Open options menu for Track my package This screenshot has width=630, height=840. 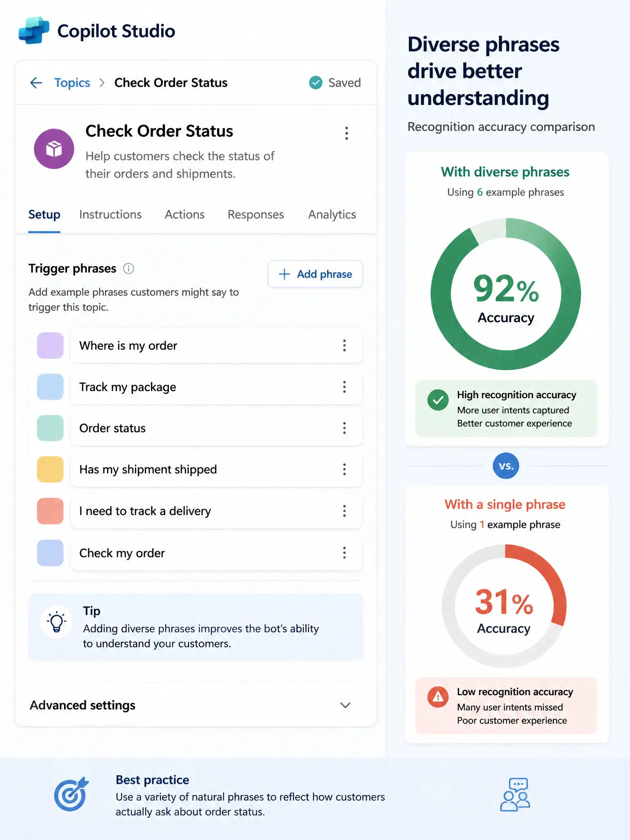coord(344,387)
